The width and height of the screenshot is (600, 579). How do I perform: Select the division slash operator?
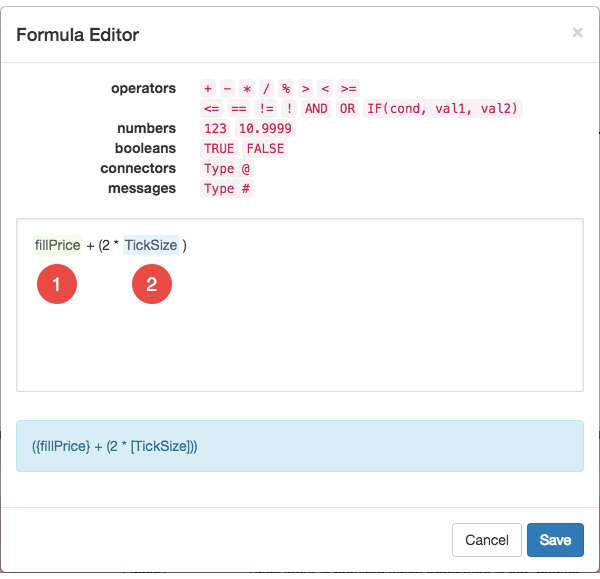tap(266, 89)
